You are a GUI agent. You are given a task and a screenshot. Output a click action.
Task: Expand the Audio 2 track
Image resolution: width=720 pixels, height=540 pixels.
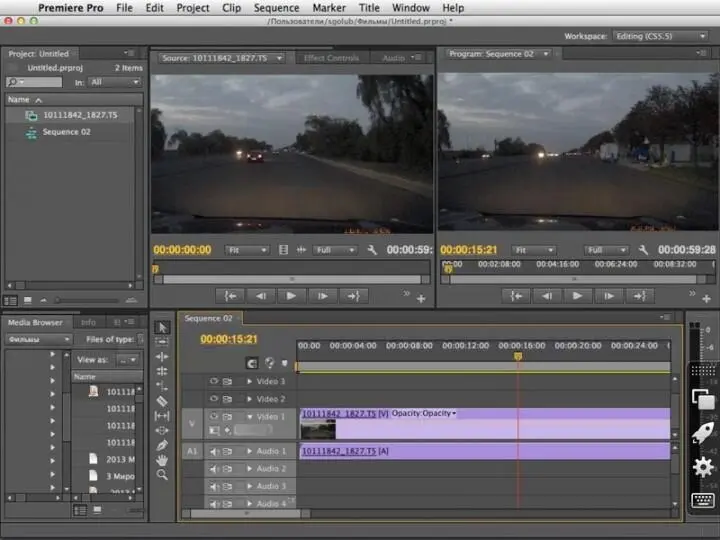249,469
